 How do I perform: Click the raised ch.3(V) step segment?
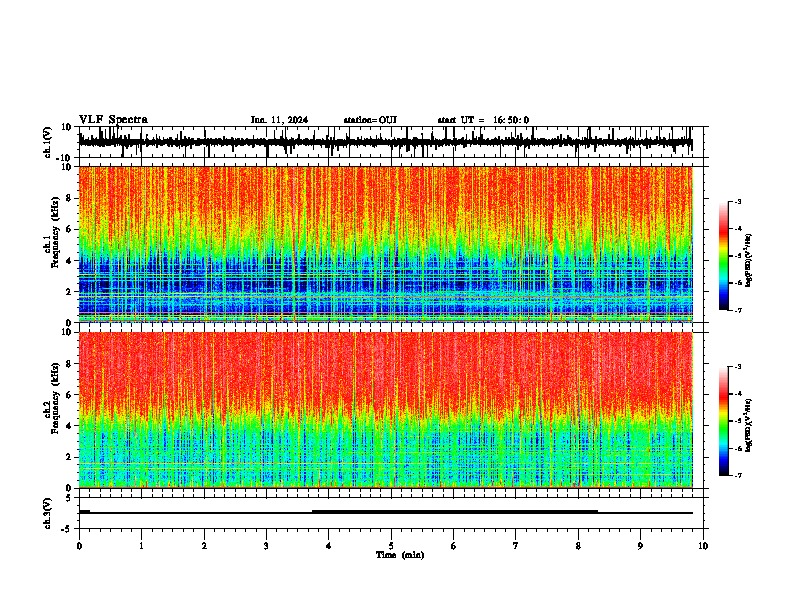pos(455,512)
